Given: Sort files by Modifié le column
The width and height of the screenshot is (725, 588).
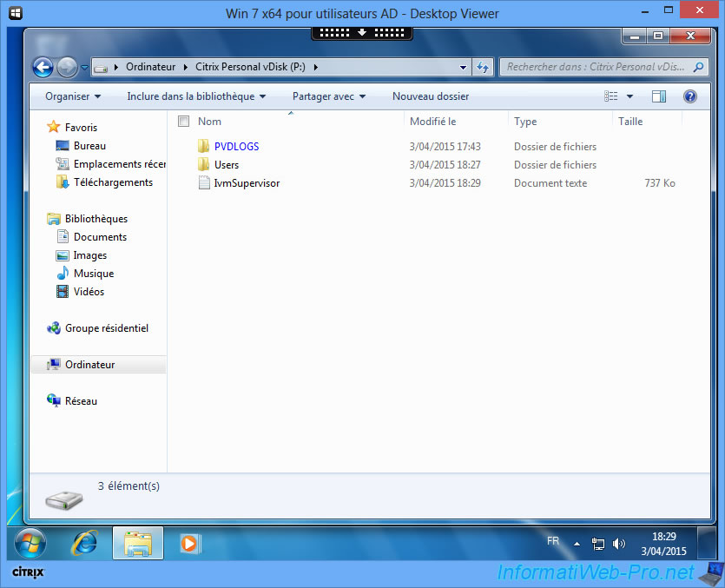Looking at the screenshot, I should tap(433, 122).
